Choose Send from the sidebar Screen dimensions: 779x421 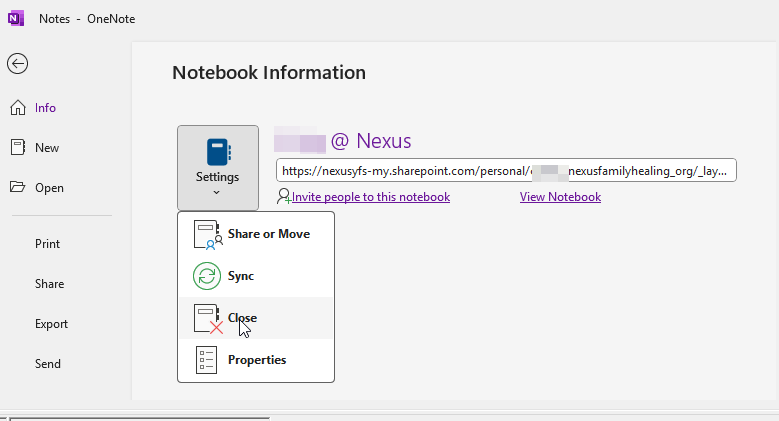tap(48, 364)
